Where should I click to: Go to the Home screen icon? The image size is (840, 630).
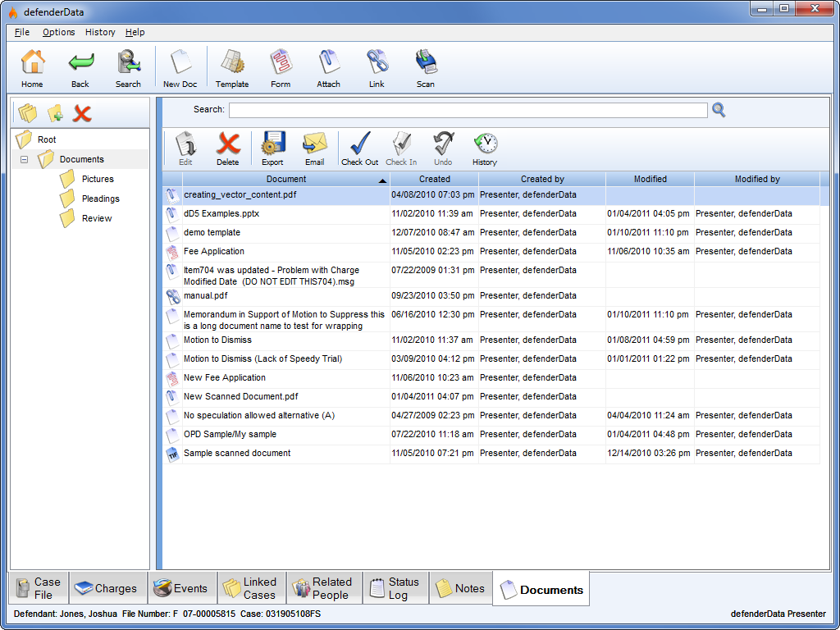click(x=33, y=62)
